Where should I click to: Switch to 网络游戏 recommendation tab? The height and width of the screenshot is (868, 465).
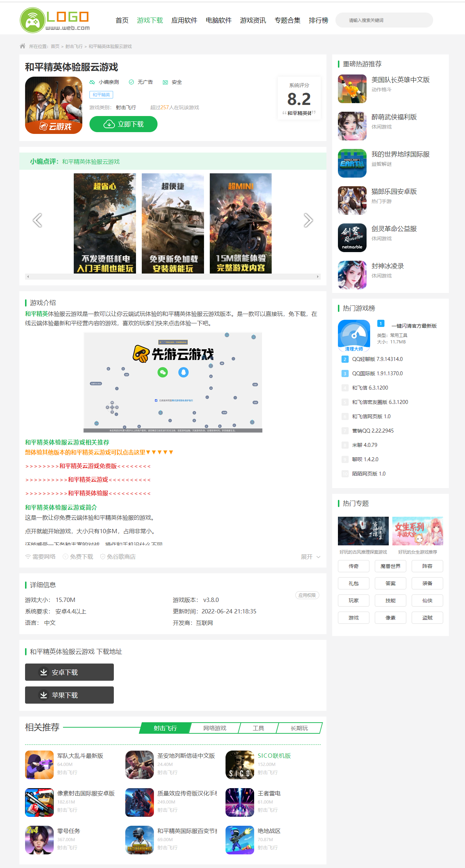[x=215, y=728]
